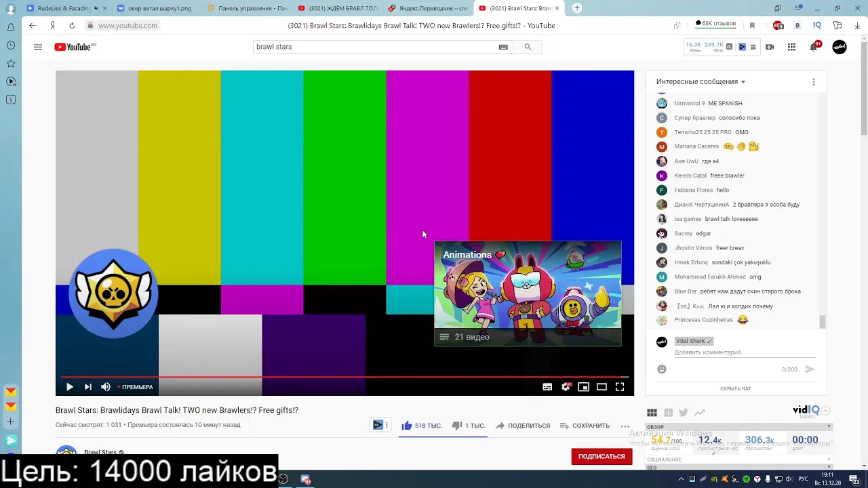868x488 pixels.
Task: Open the player settings gear
Action: 566,387
